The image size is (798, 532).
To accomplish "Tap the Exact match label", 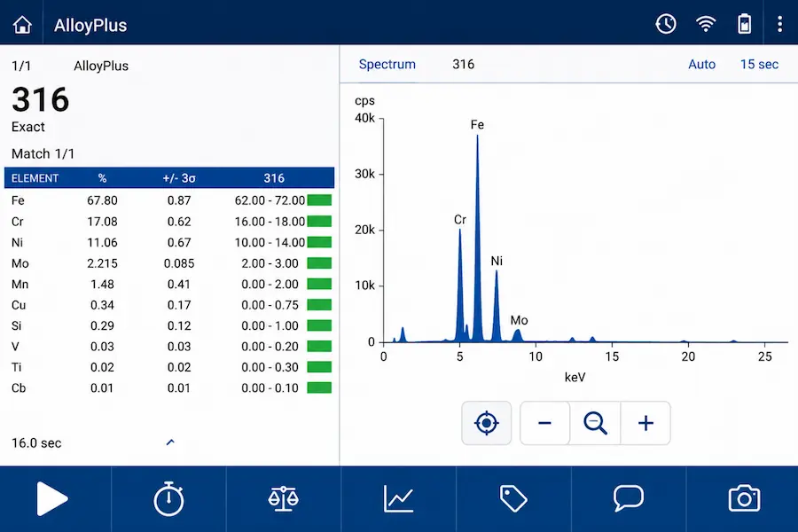I will coord(28,127).
